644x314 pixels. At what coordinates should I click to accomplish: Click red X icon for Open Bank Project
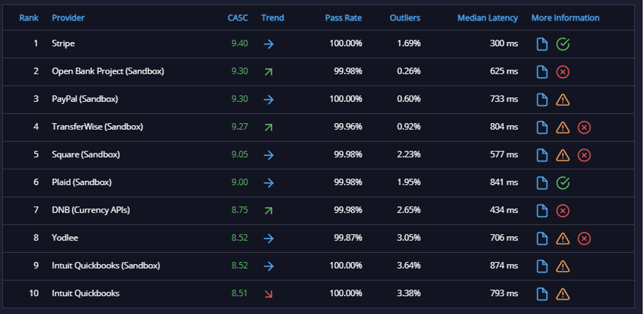563,72
